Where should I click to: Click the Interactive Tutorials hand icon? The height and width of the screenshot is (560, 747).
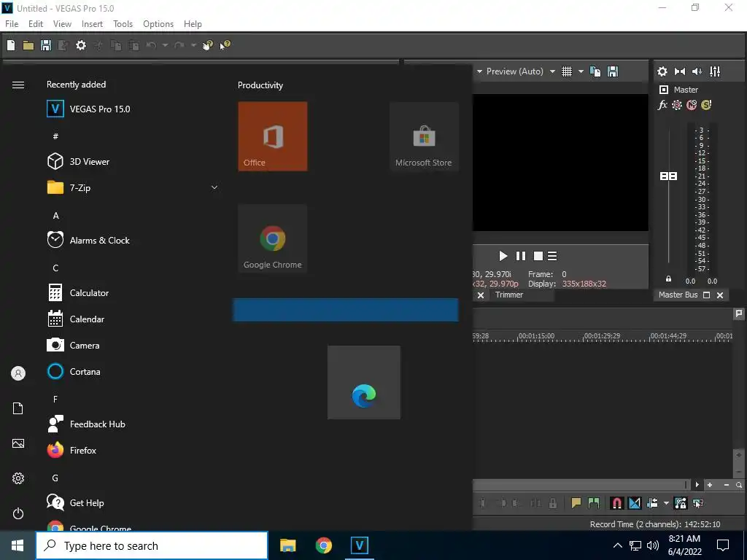207,45
